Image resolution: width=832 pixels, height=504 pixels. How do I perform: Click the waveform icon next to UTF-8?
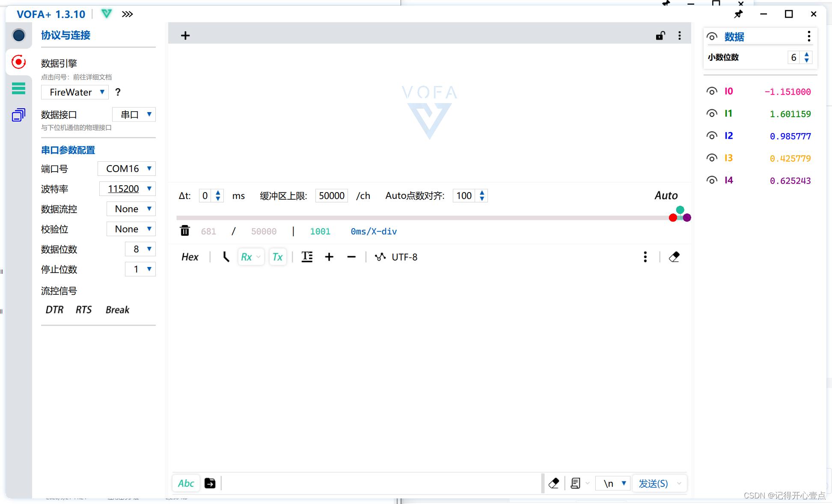click(x=380, y=257)
